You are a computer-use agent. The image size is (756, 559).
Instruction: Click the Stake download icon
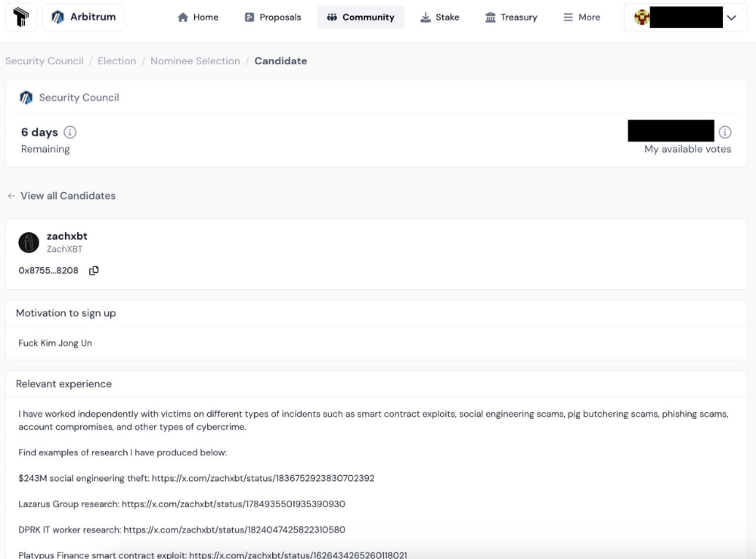coord(425,17)
